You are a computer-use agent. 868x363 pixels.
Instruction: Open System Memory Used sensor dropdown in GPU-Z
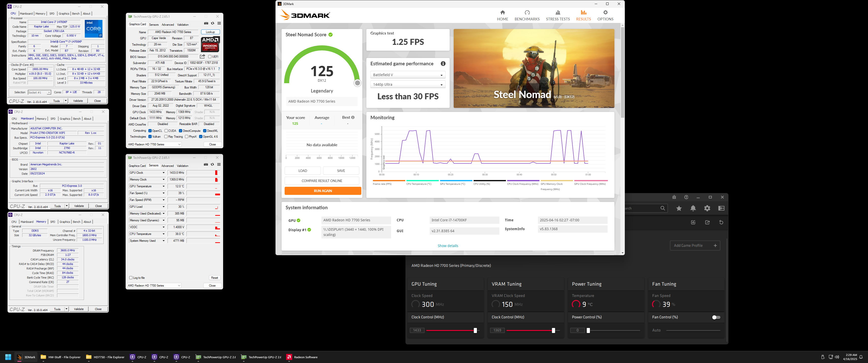click(x=164, y=241)
